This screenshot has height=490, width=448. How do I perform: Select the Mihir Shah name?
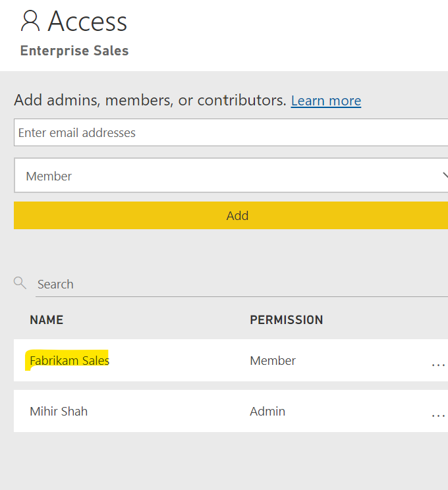(x=59, y=412)
